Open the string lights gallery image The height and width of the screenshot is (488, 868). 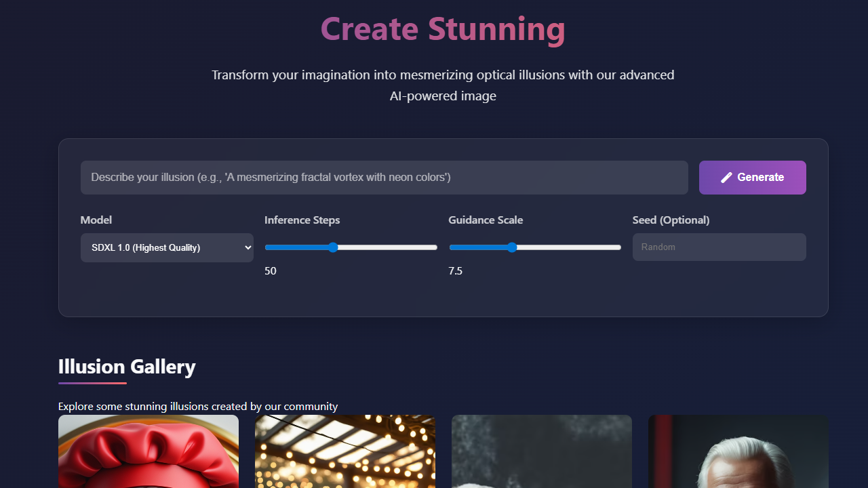click(x=345, y=451)
